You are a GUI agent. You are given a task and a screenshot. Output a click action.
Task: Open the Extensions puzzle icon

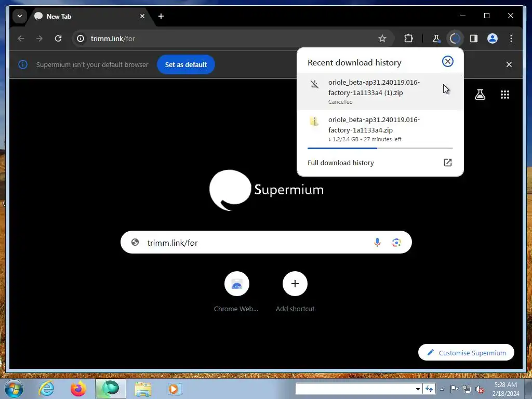coord(408,38)
